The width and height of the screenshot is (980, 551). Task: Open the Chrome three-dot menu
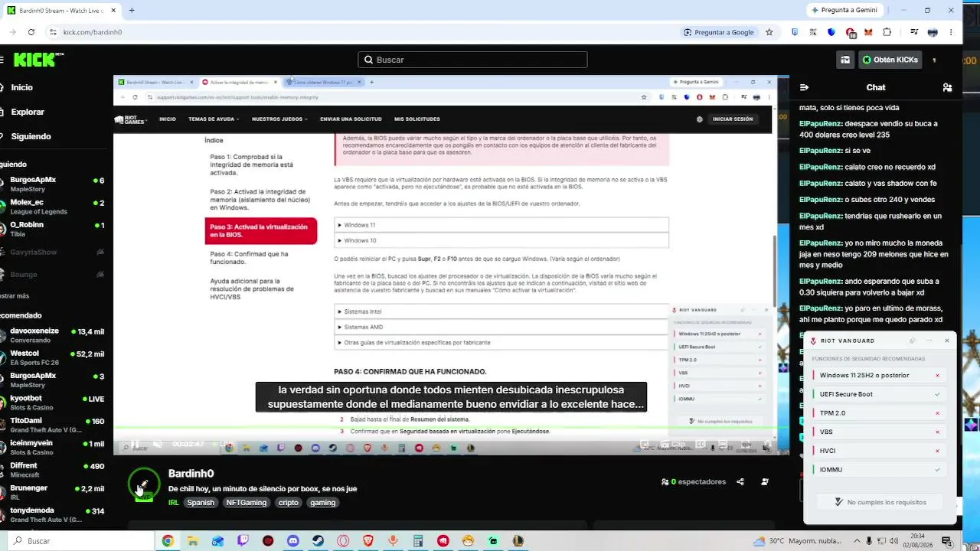951,32
